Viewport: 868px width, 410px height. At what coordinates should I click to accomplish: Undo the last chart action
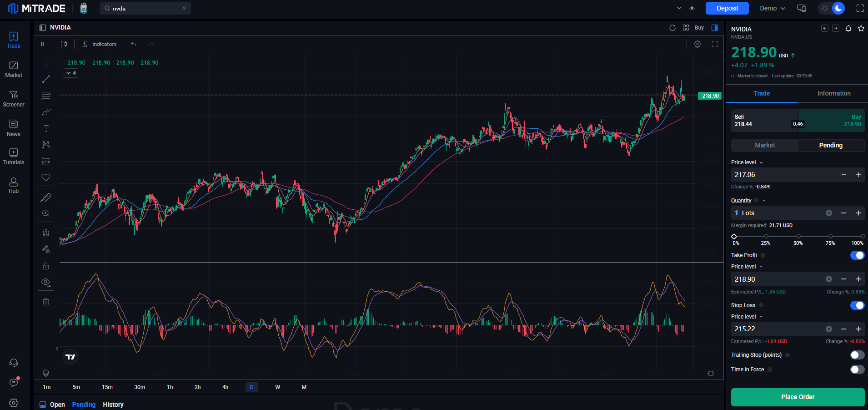pos(134,44)
